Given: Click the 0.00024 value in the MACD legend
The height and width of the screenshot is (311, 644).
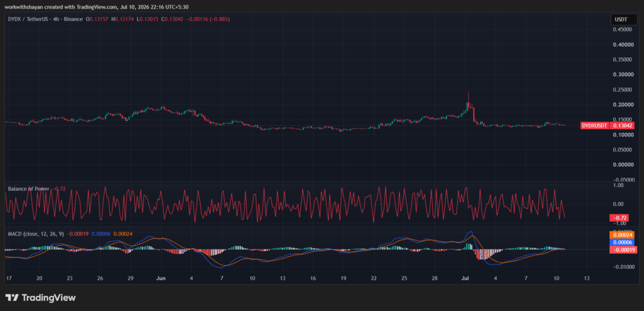Looking at the screenshot, I should pyautogui.click(x=122, y=234).
